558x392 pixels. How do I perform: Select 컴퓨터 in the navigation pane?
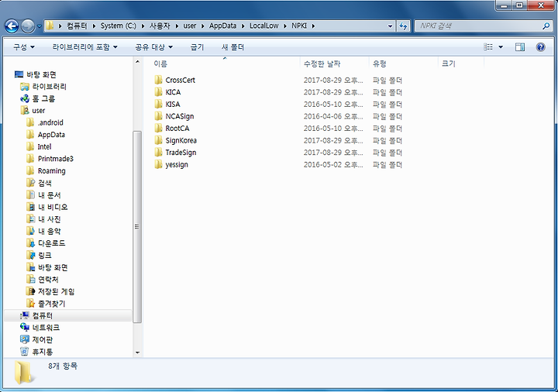tap(43, 316)
